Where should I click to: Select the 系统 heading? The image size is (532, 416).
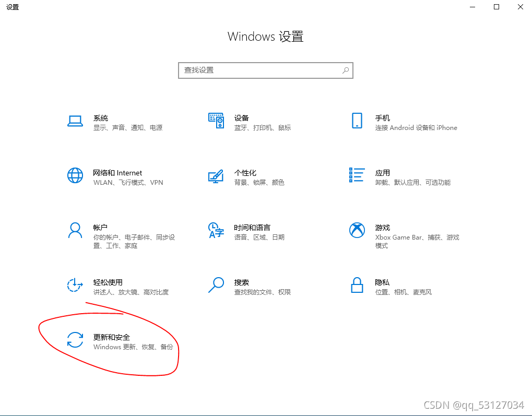(x=101, y=118)
